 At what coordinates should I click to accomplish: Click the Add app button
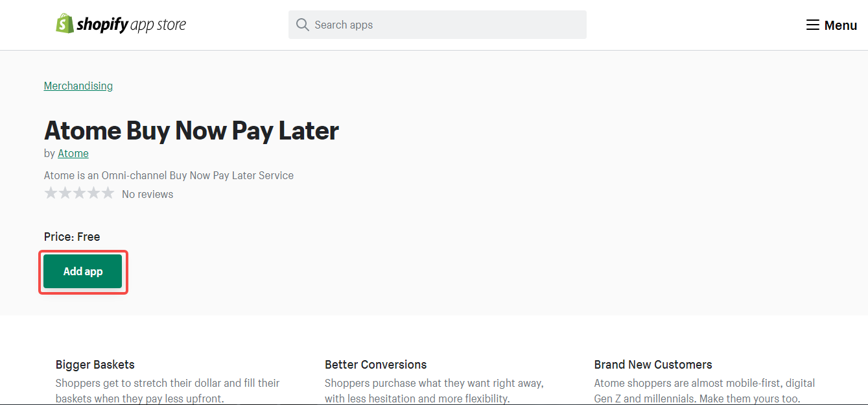82,271
